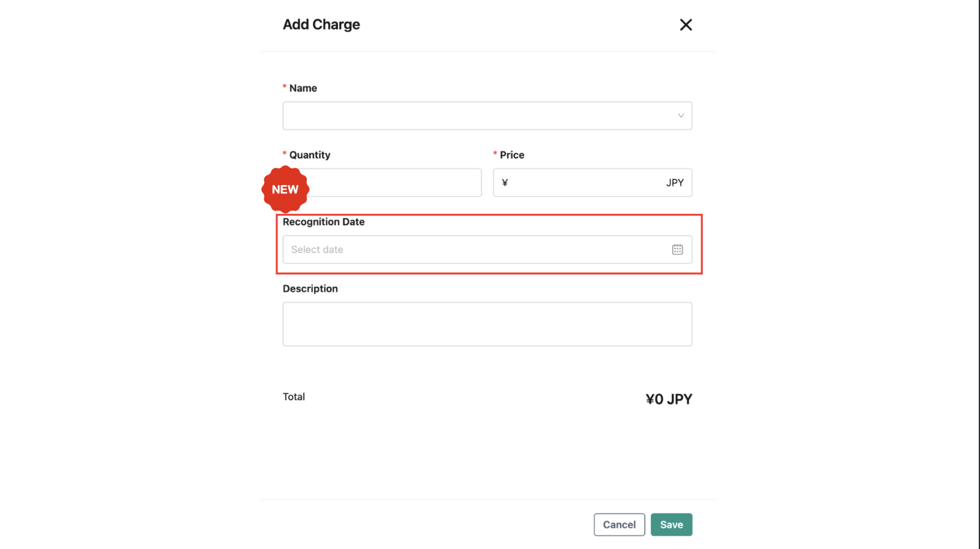Expand the Name selection list
Image resolution: width=980 pixels, height=549 pixels.
[x=487, y=115]
